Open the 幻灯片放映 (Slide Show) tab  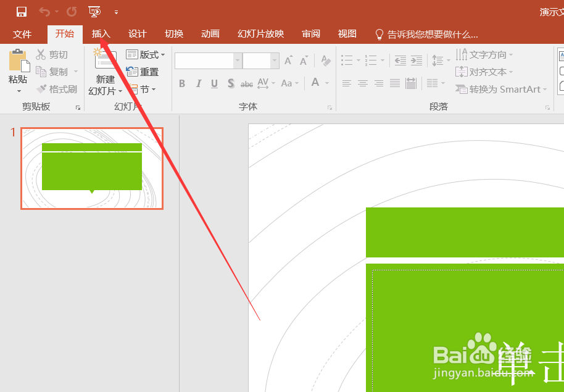(260, 34)
